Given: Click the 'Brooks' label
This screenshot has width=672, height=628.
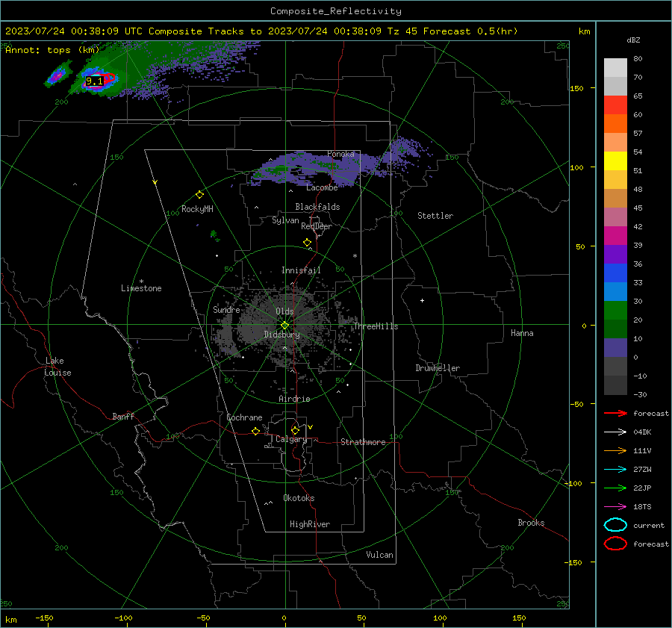Looking at the screenshot, I should pos(531,523).
